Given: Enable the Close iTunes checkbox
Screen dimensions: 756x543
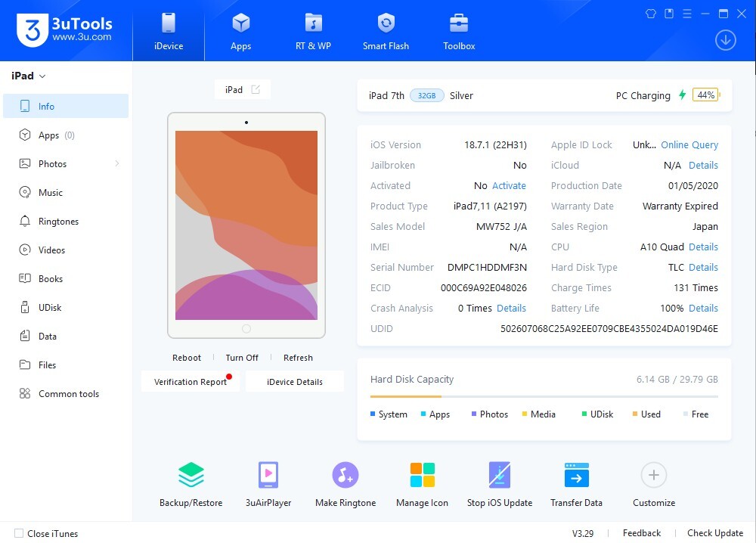Looking at the screenshot, I should tap(19, 533).
